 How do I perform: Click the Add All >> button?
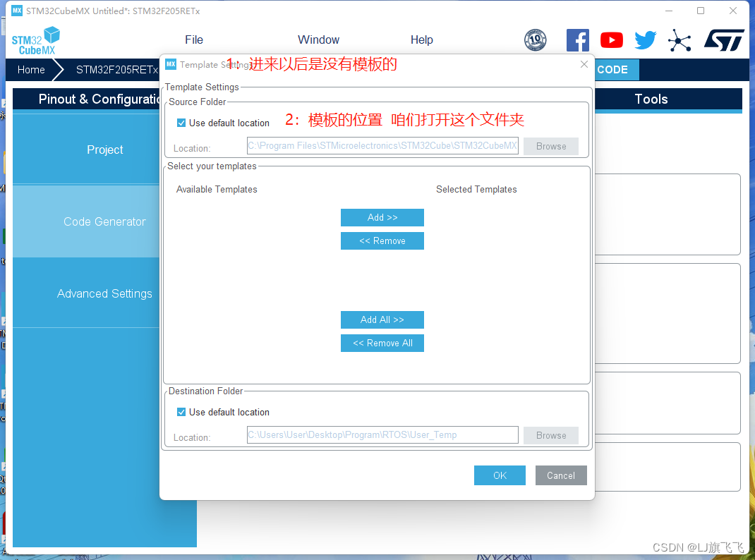tap(382, 320)
